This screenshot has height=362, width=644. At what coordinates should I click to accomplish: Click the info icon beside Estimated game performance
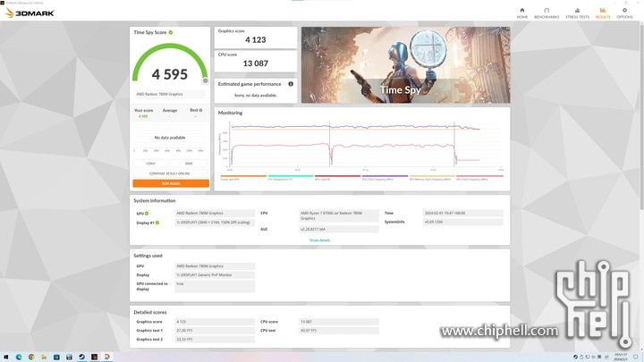pyautogui.click(x=291, y=84)
